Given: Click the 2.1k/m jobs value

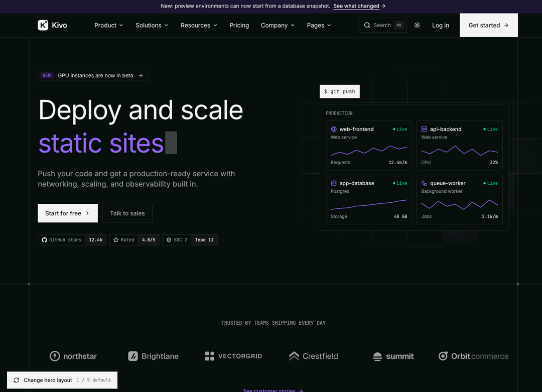Looking at the screenshot, I should (490, 216).
